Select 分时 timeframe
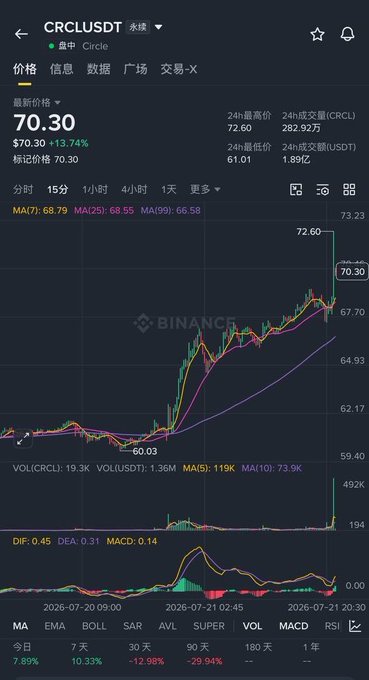 pos(23,190)
